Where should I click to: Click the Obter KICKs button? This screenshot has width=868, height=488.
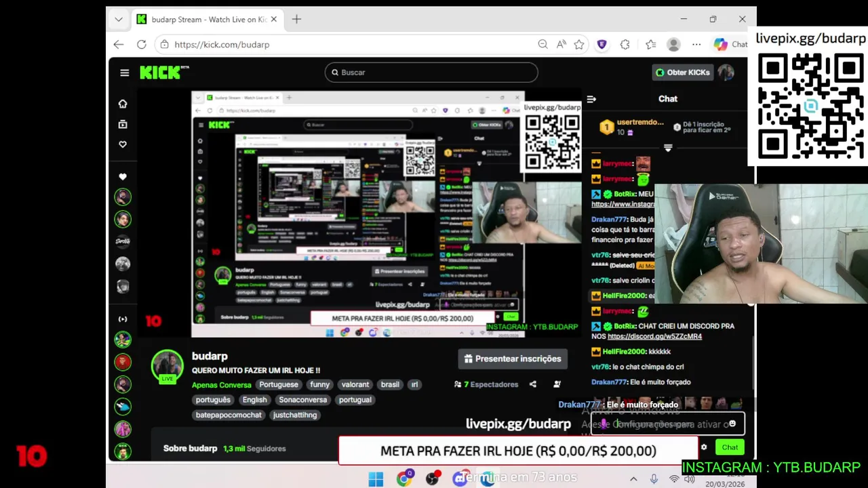(x=682, y=73)
